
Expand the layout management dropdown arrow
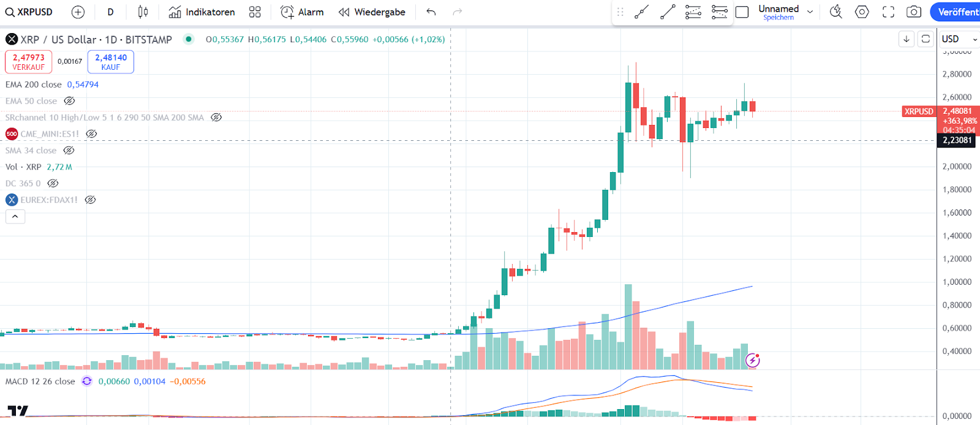810,12
